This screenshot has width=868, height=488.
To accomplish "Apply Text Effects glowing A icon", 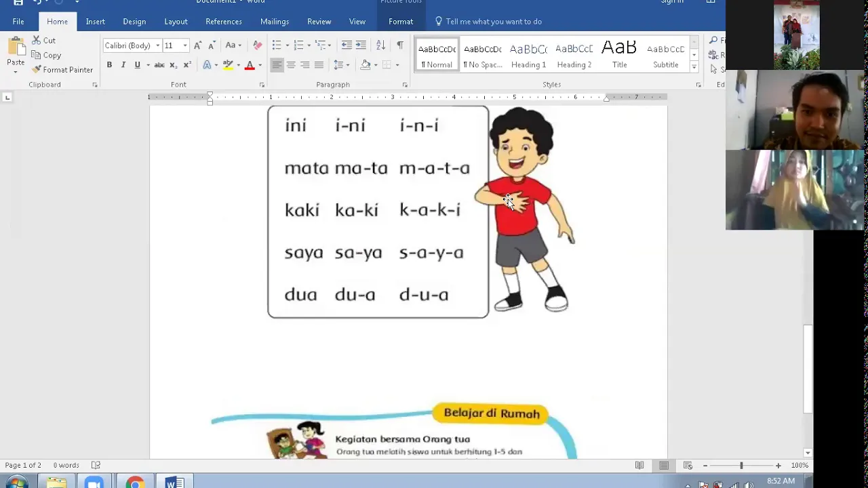I will (207, 65).
